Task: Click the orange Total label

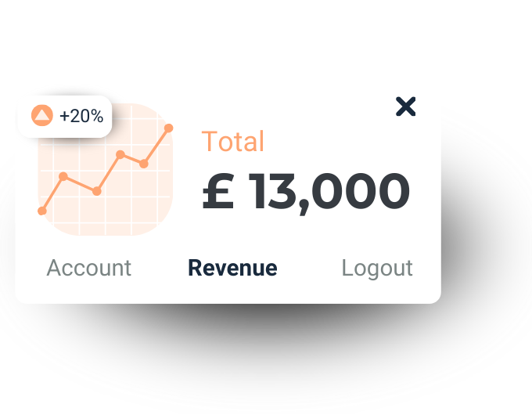Action: tap(233, 141)
